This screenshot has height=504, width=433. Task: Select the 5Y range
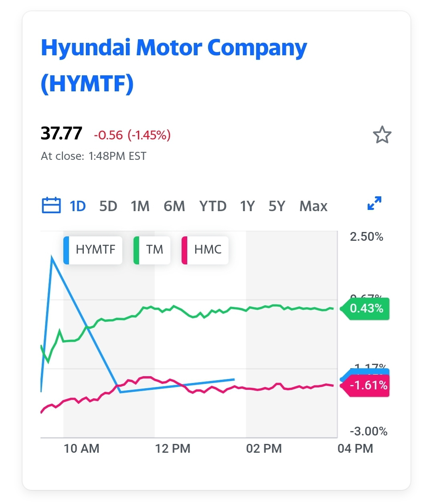[x=277, y=206]
